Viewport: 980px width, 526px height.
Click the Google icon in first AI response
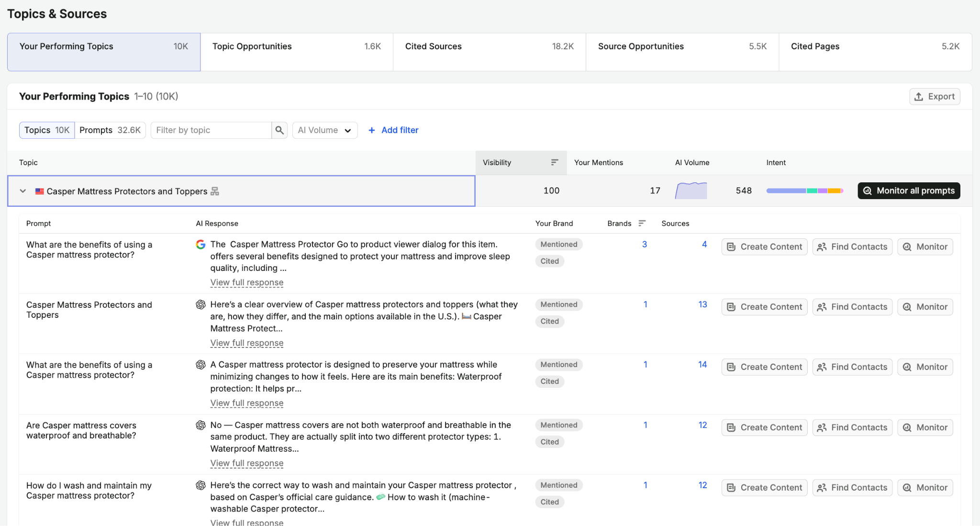(200, 245)
